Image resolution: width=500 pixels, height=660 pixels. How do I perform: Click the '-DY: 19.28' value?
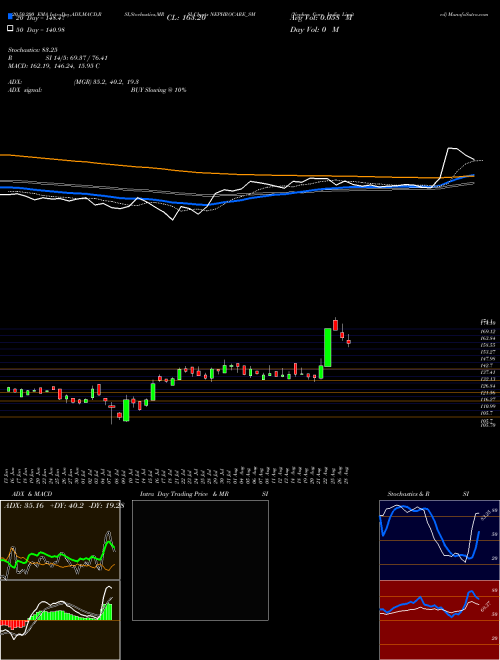(107, 506)
